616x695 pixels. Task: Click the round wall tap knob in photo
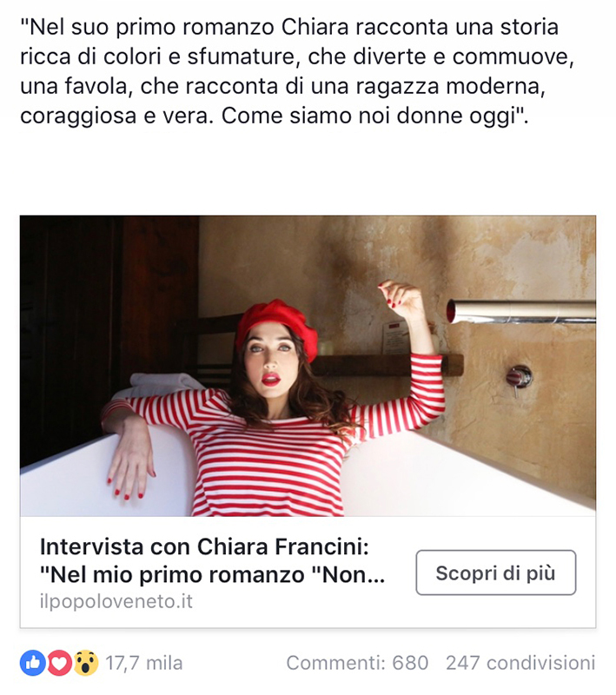click(x=519, y=378)
